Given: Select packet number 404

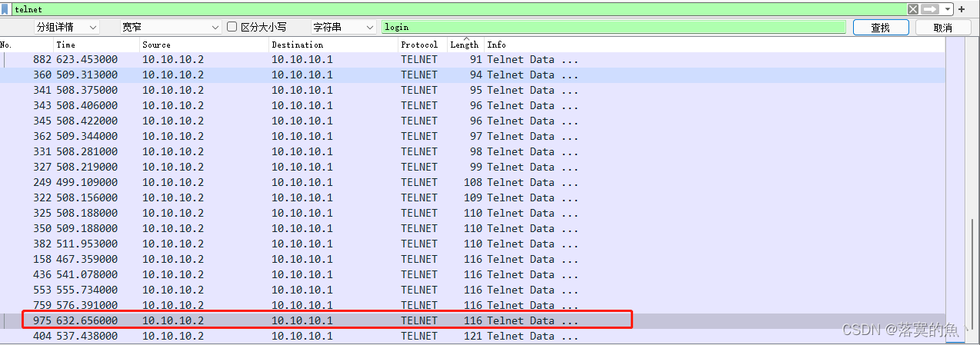Looking at the screenshot, I should pyautogui.click(x=472, y=336).
